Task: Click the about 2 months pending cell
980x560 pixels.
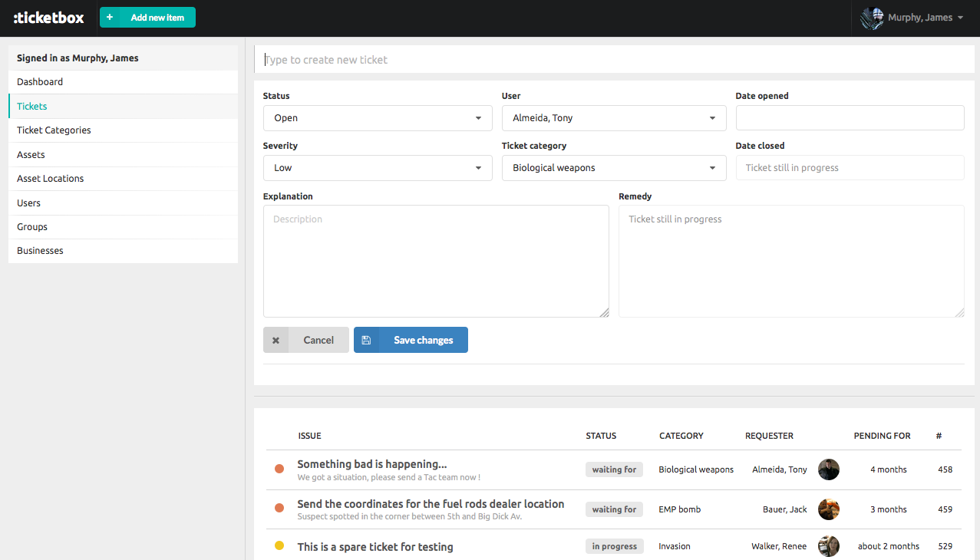Action: [889, 546]
